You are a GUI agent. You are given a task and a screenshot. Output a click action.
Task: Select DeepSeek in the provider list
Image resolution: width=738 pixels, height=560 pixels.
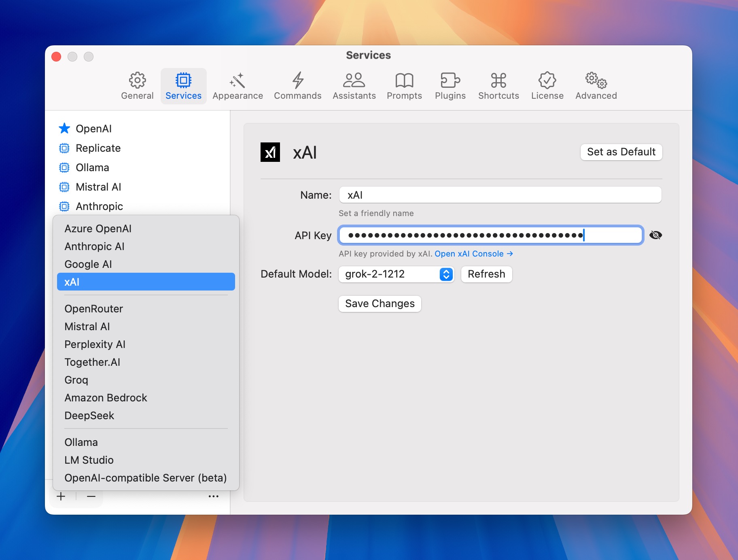[x=89, y=416]
